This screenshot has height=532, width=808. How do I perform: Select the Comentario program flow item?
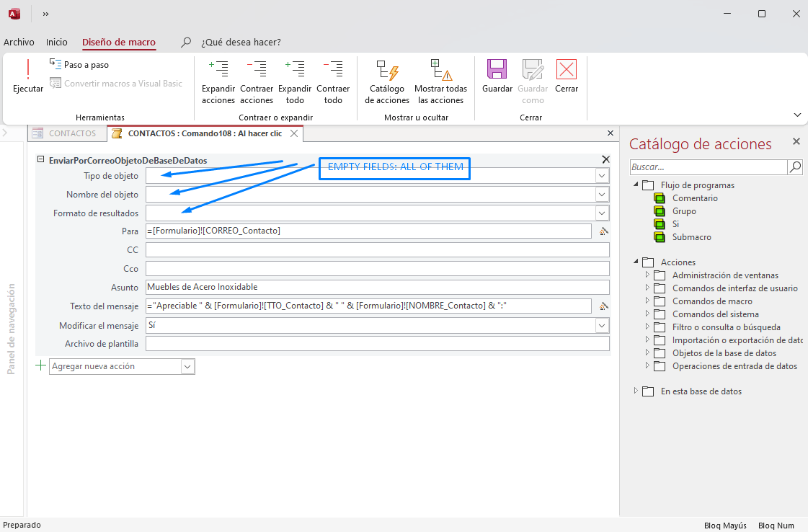695,198
